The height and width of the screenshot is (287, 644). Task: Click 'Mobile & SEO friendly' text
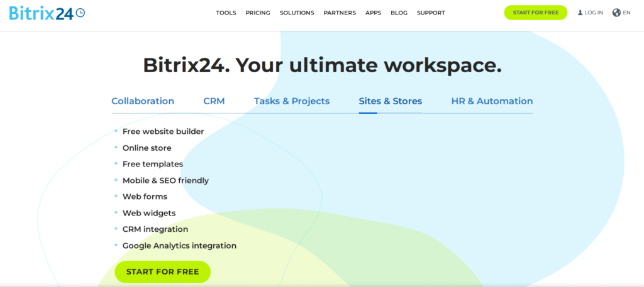pos(165,180)
